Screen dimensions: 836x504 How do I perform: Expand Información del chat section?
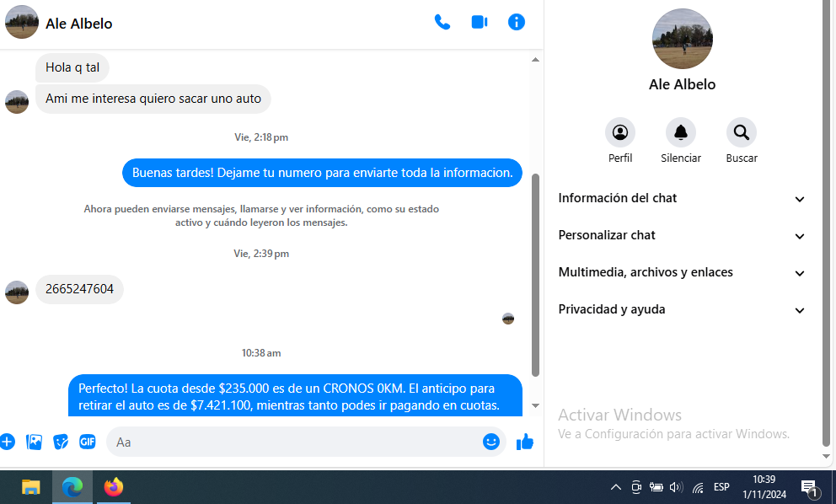(682, 198)
